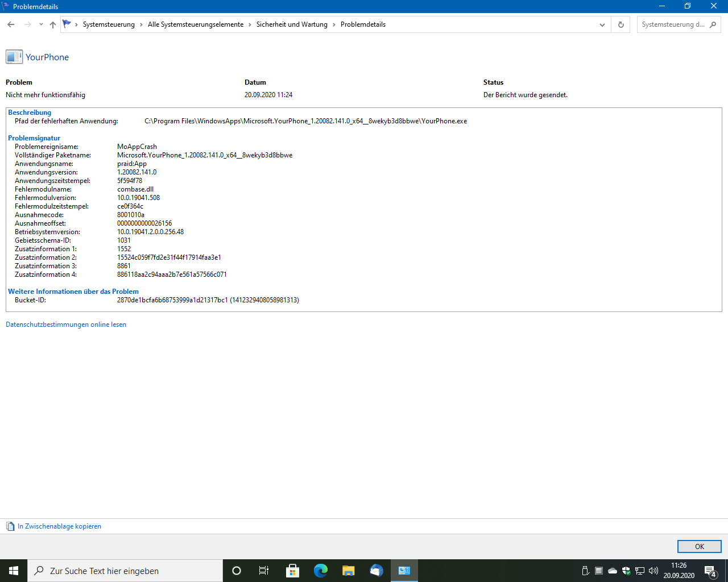Screen dimensions: 728x582
Task: Expand chevron after Sicherheit und Wartung
Action: click(334, 24)
